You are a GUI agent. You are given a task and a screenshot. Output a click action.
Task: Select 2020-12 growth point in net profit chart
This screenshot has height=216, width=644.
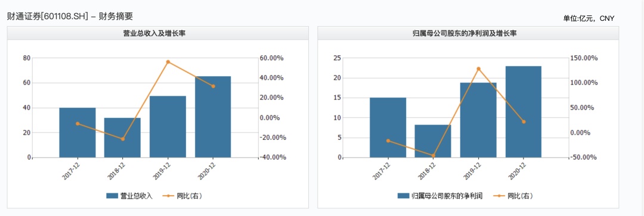point(524,122)
